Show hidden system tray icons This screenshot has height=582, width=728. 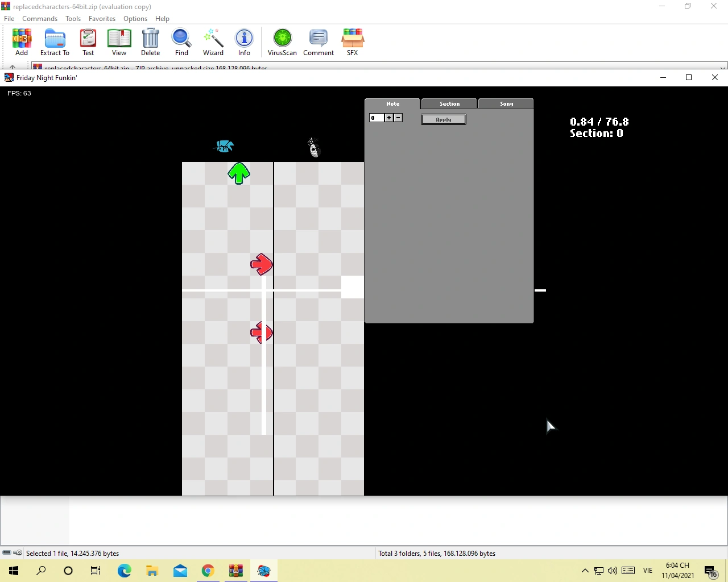[x=585, y=571]
